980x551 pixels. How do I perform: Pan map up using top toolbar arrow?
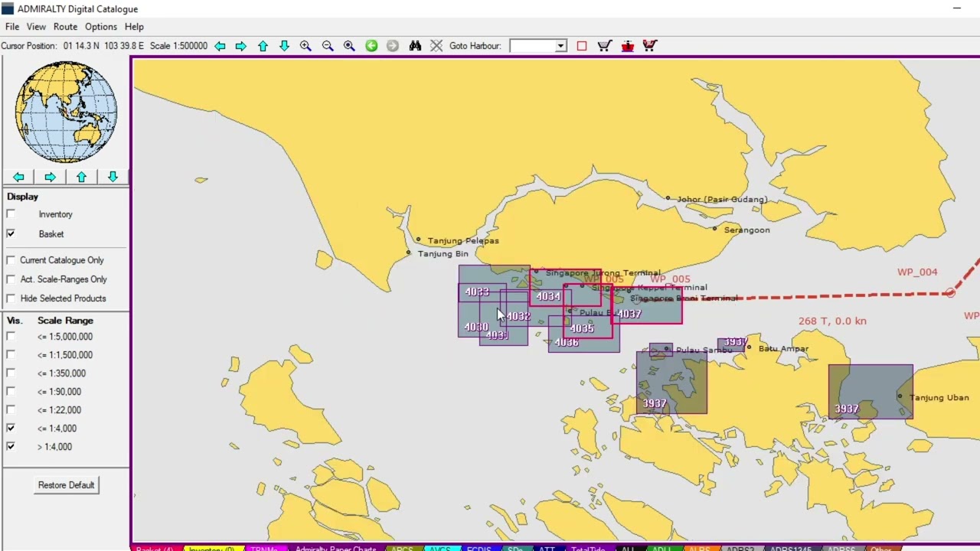tap(263, 46)
